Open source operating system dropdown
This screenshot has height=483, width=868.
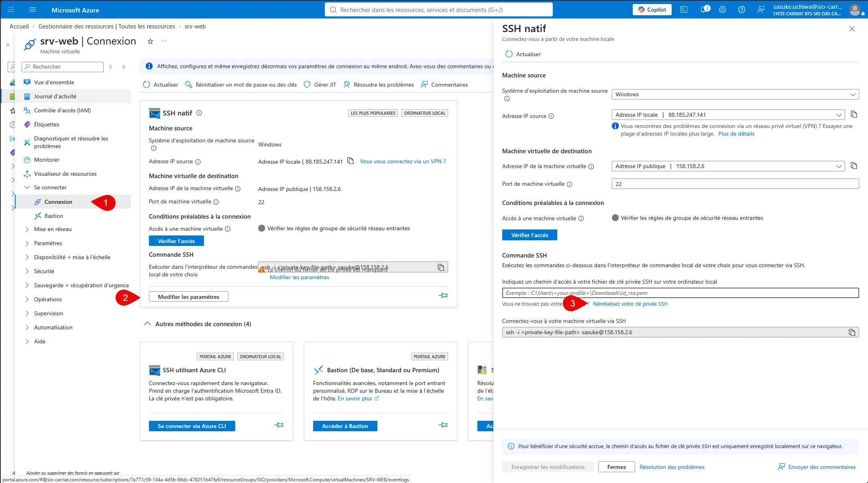735,95
